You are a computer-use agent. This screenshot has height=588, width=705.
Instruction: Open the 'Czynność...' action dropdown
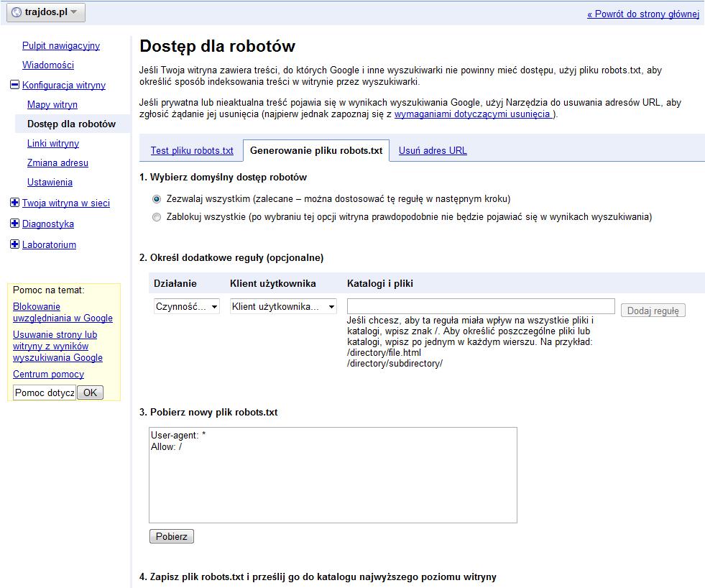[187, 306]
